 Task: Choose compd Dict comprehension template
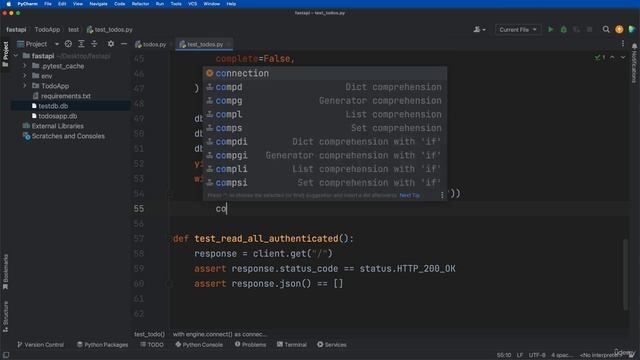click(x=325, y=87)
